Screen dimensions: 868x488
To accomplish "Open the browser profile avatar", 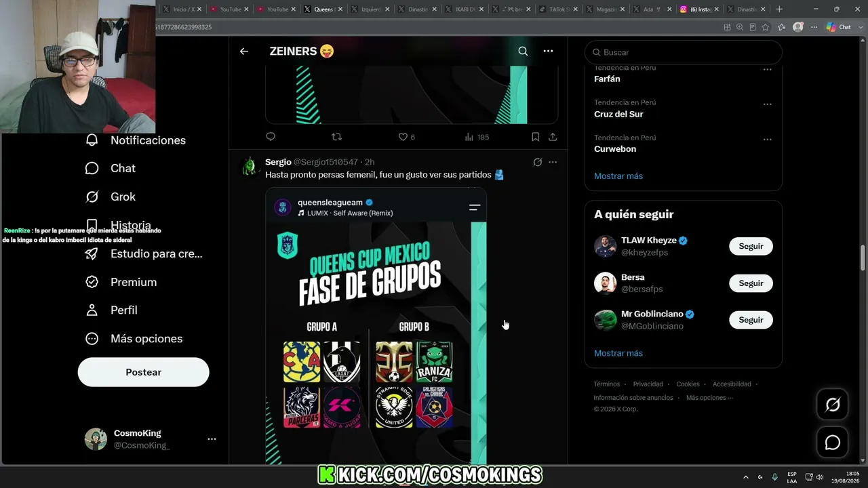I will pyautogui.click(x=798, y=27).
